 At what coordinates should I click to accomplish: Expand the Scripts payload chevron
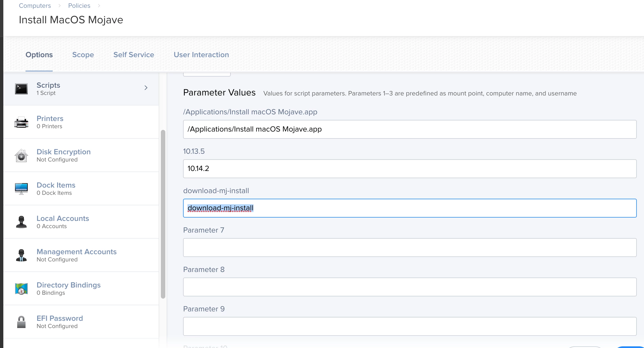tap(146, 88)
